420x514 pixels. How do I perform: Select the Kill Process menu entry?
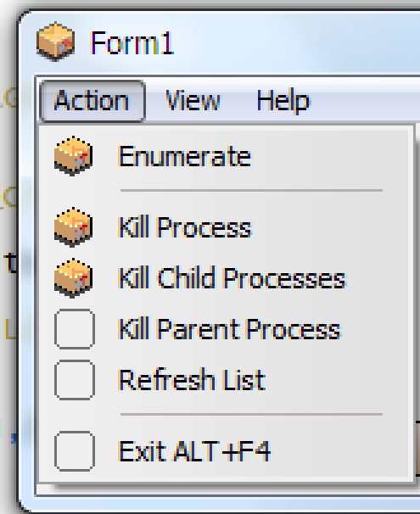coord(185,226)
